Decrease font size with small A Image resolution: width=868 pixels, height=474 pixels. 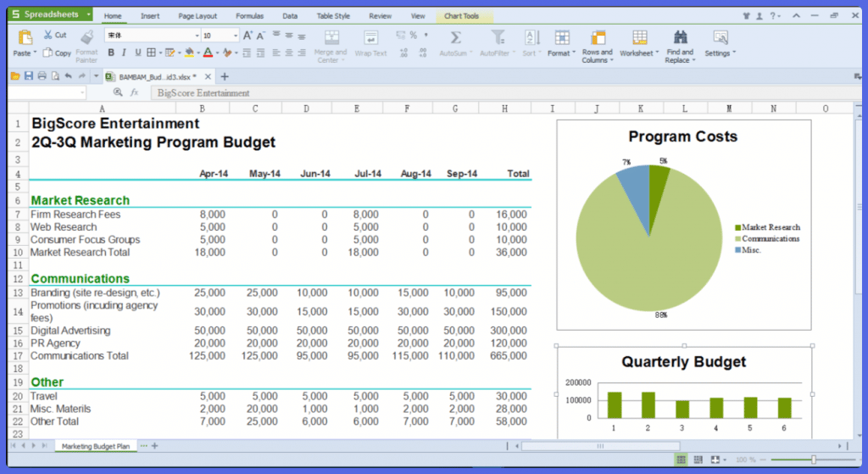coord(260,36)
